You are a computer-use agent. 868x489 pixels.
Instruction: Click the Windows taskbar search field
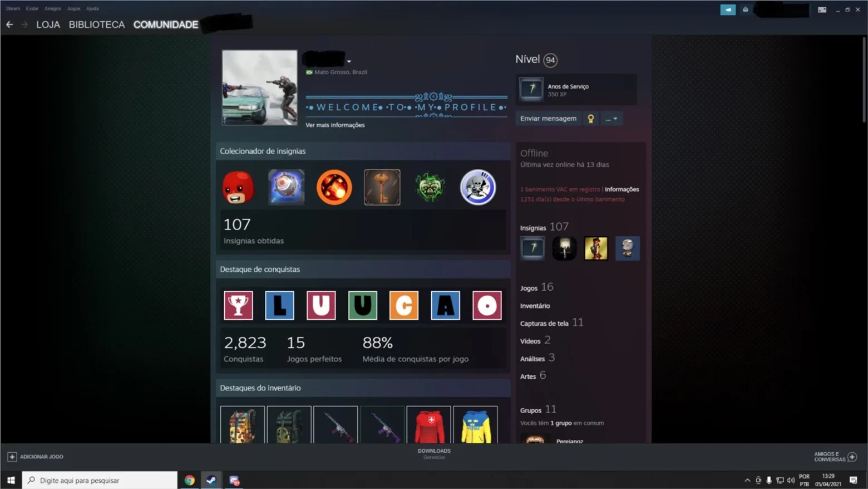pyautogui.click(x=100, y=480)
